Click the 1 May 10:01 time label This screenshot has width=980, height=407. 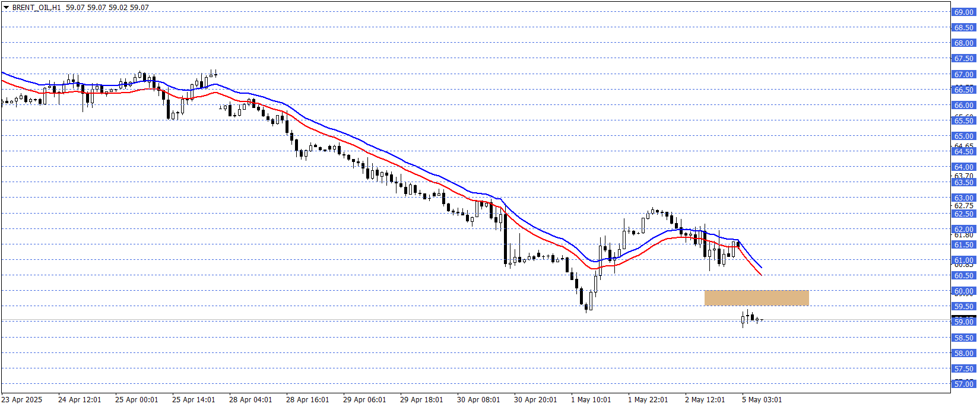point(591,399)
